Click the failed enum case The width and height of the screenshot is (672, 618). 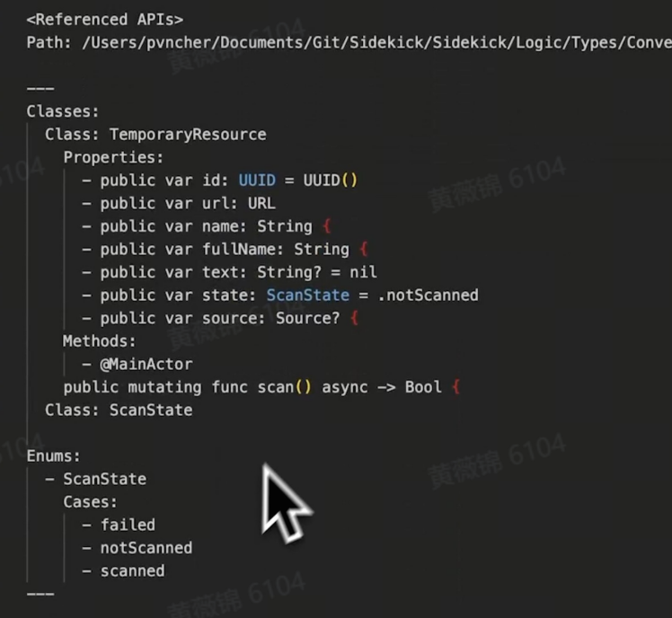point(128,525)
